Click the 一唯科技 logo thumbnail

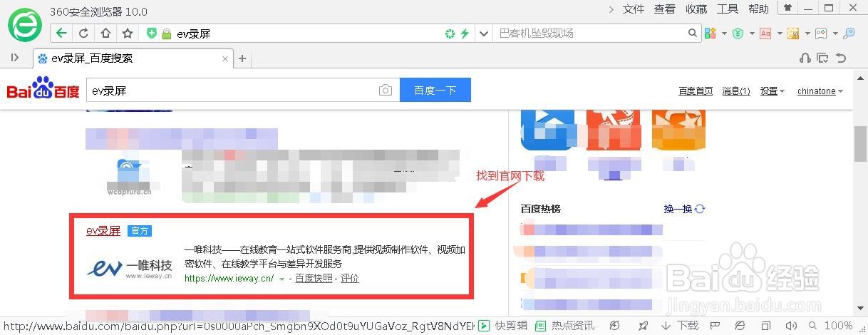click(x=130, y=268)
